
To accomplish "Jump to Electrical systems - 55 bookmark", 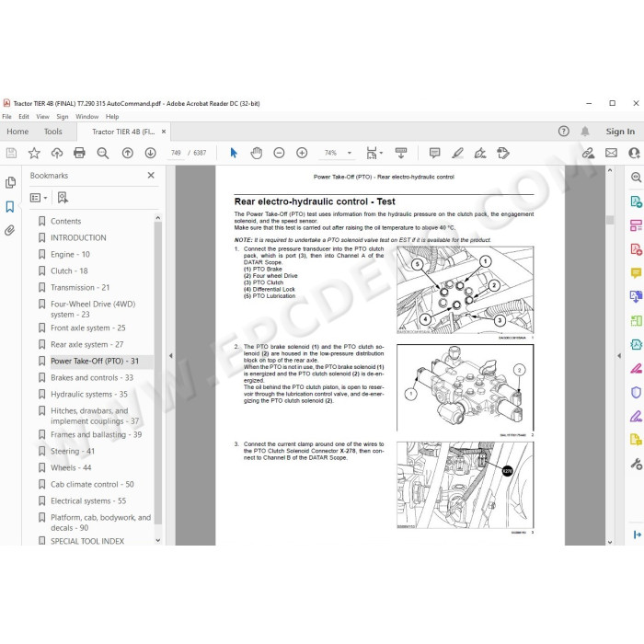I will pyautogui.click(x=88, y=500).
